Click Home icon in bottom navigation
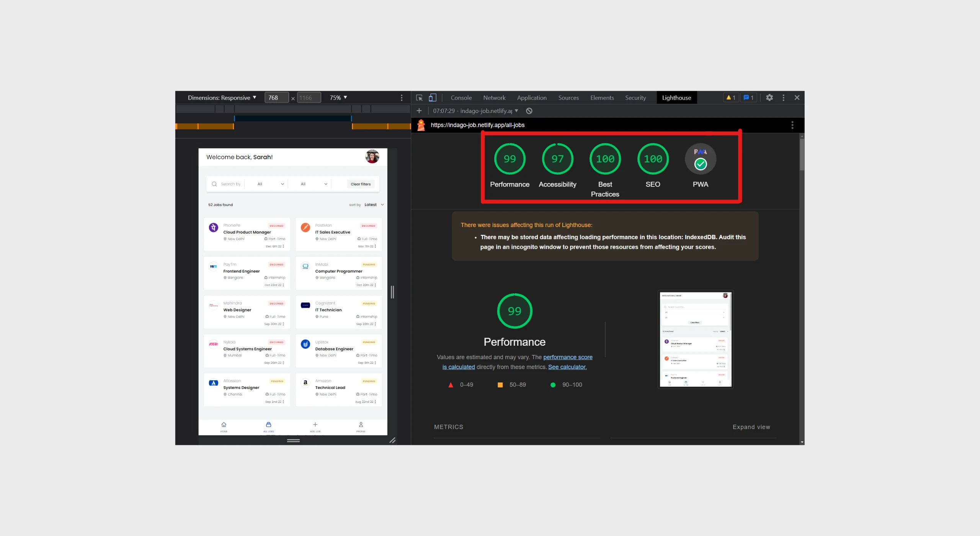The image size is (980, 536). (x=224, y=425)
